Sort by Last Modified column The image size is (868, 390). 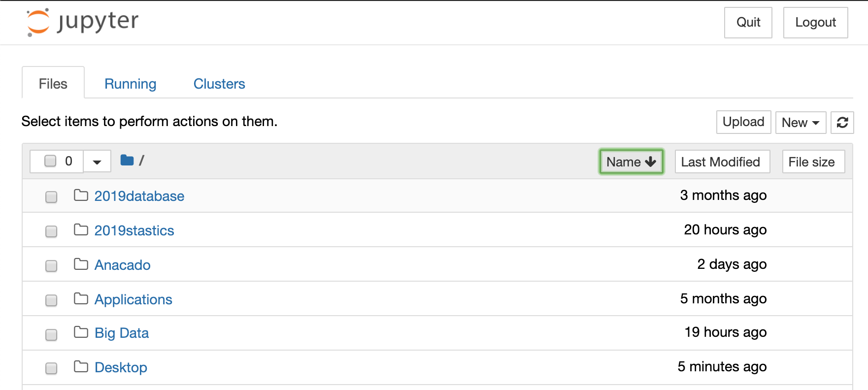click(722, 162)
